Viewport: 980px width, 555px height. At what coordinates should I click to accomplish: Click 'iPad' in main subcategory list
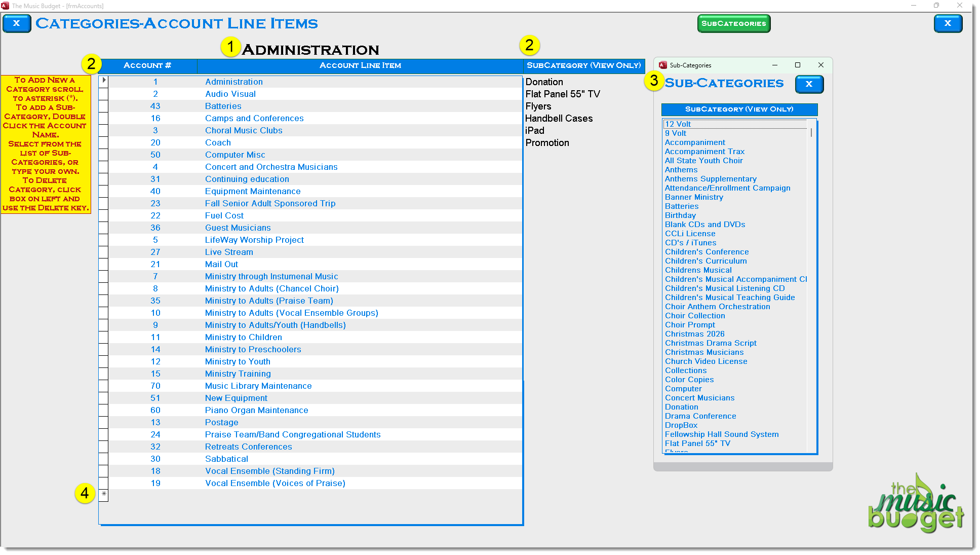click(534, 130)
